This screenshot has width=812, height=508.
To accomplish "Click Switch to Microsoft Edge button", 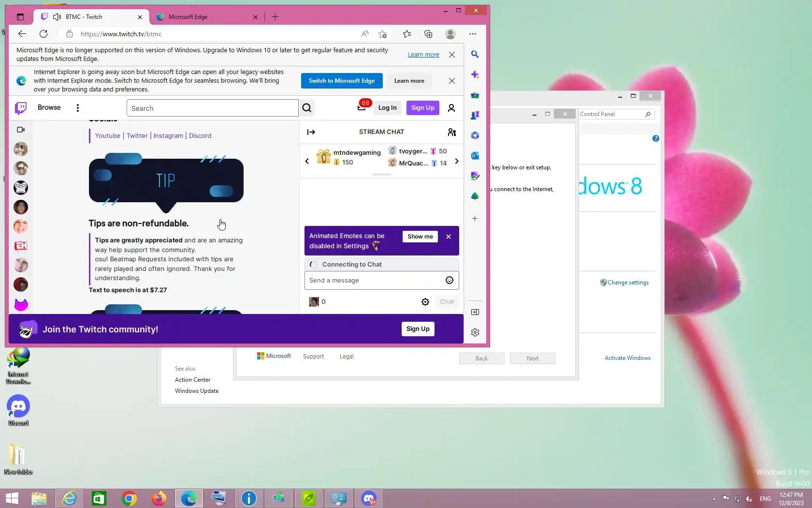I will click(x=342, y=81).
